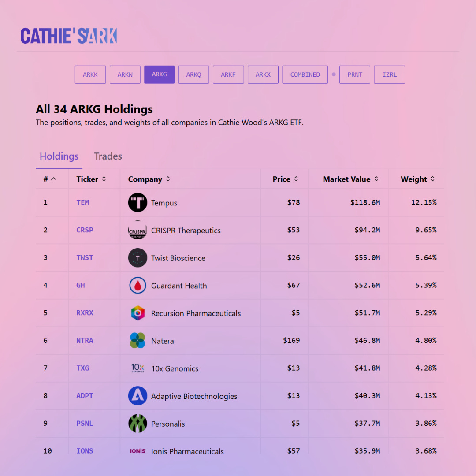Click the Adaptive Biotechnologies logo
Screen dimensions: 476x476
coord(138,396)
